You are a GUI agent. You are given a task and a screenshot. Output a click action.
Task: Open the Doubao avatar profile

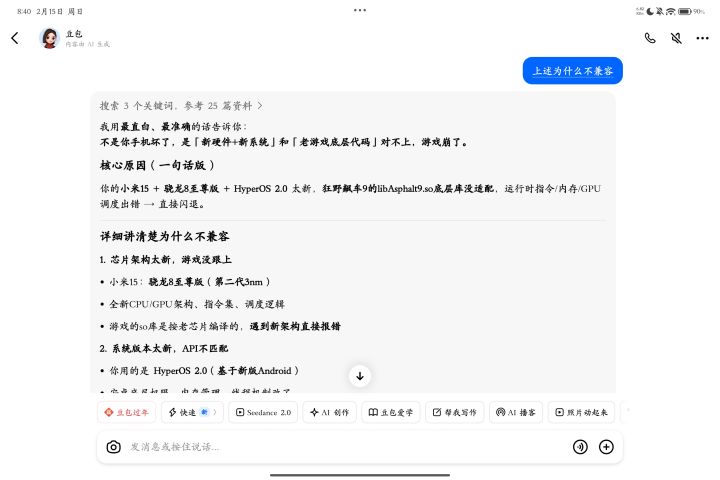click(x=50, y=38)
